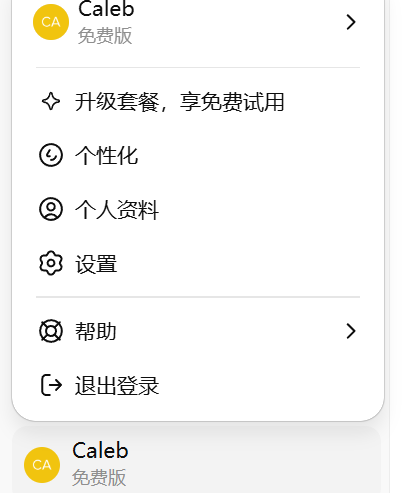Select 个性化 menu item
This screenshot has height=493, width=409.
198,155
